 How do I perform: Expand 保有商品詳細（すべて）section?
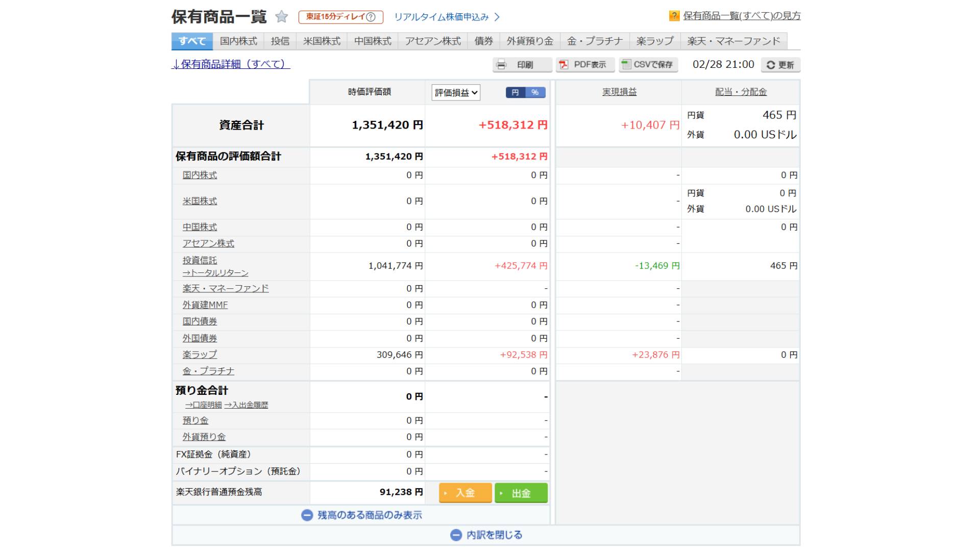(231, 65)
